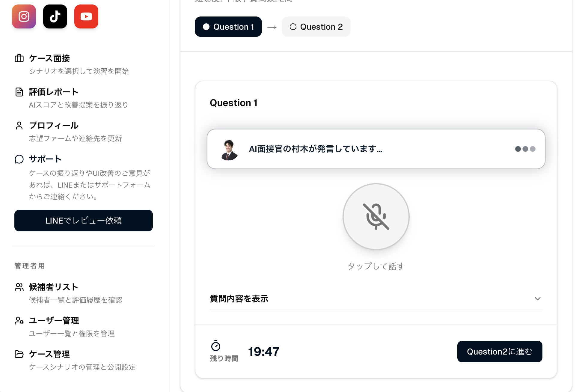
Task: Select the Question 2 step
Action: [x=316, y=27]
